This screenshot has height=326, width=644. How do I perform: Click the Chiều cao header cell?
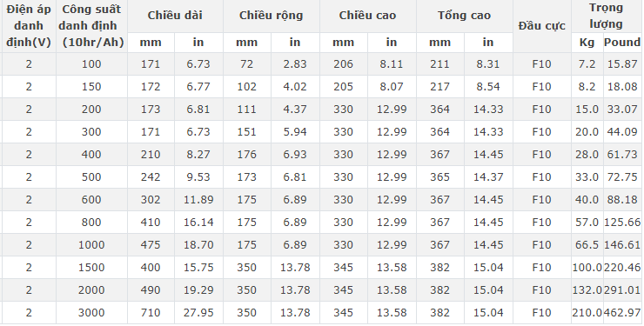367,16
